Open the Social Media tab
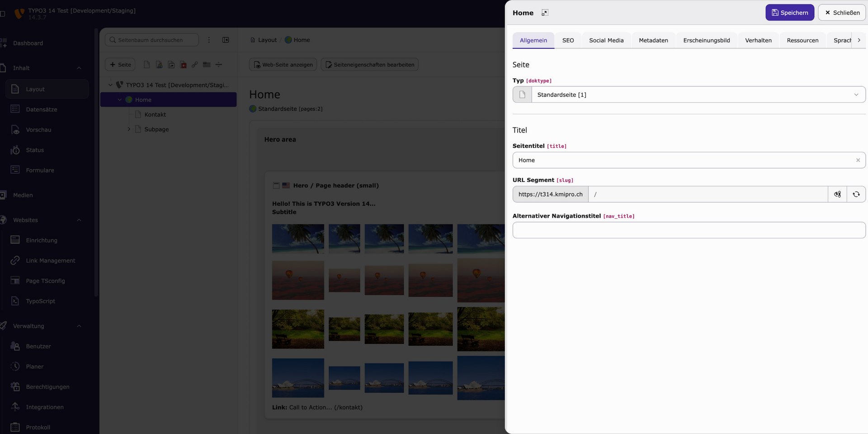Viewport: 868px width, 434px height. 606,40
